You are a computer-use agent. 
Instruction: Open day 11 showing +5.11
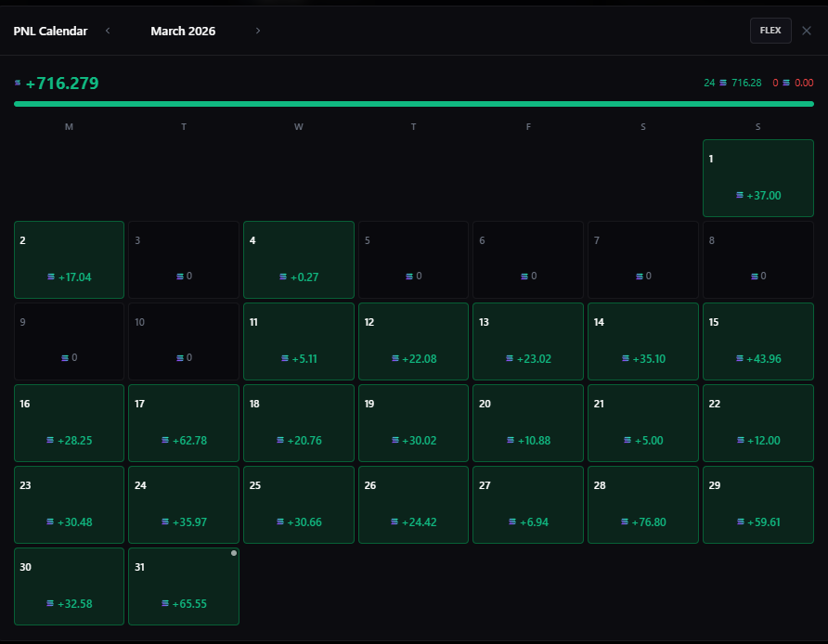pos(298,341)
